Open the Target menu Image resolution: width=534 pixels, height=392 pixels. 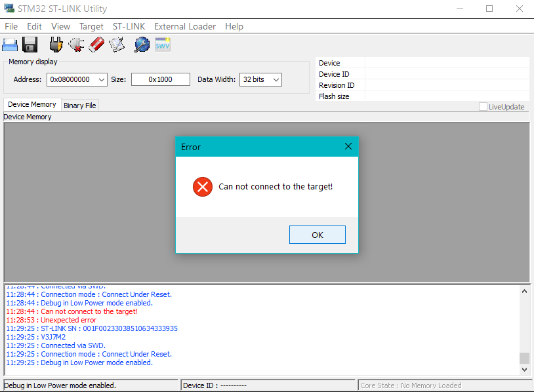tap(91, 26)
